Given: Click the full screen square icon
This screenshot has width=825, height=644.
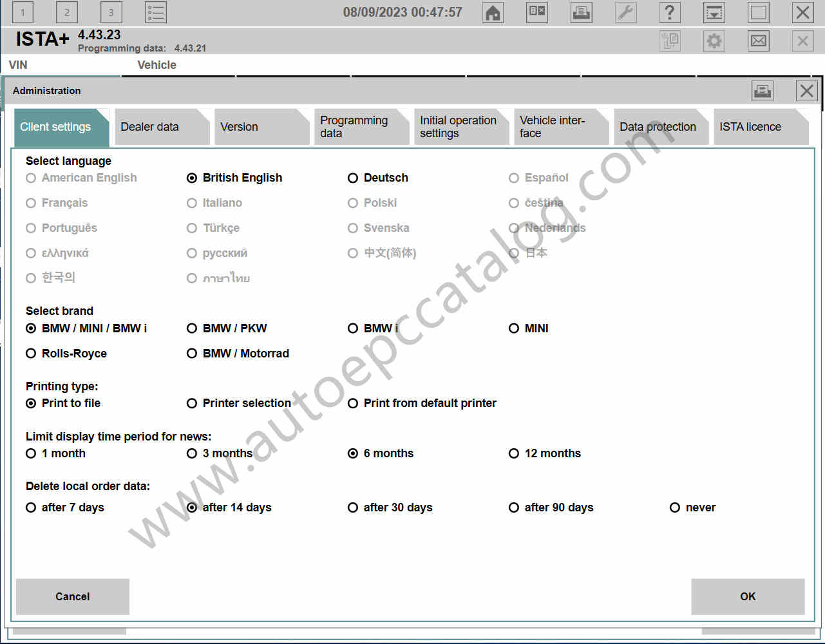Looking at the screenshot, I should click(759, 12).
